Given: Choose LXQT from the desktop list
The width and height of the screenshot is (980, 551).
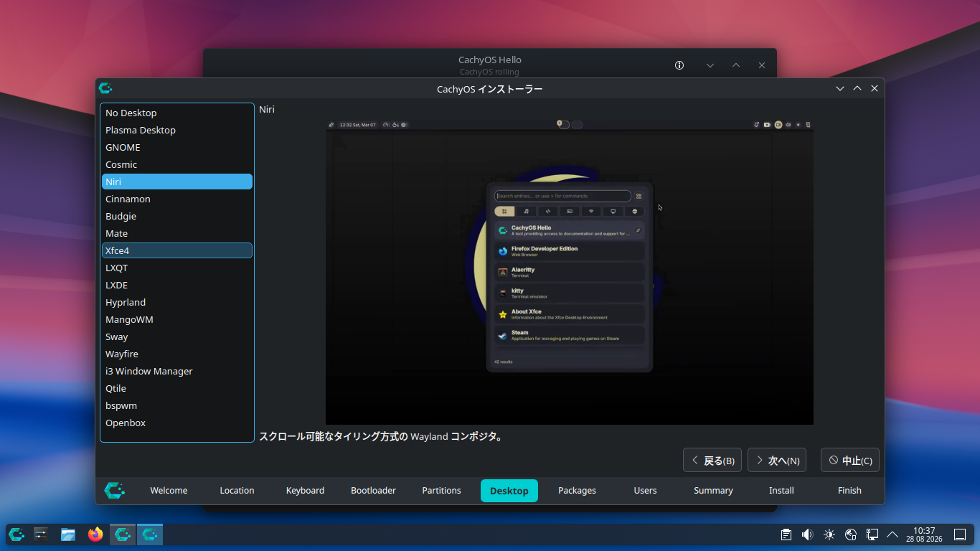Looking at the screenshot, I should pyautogui.click(x=177, y=268).
